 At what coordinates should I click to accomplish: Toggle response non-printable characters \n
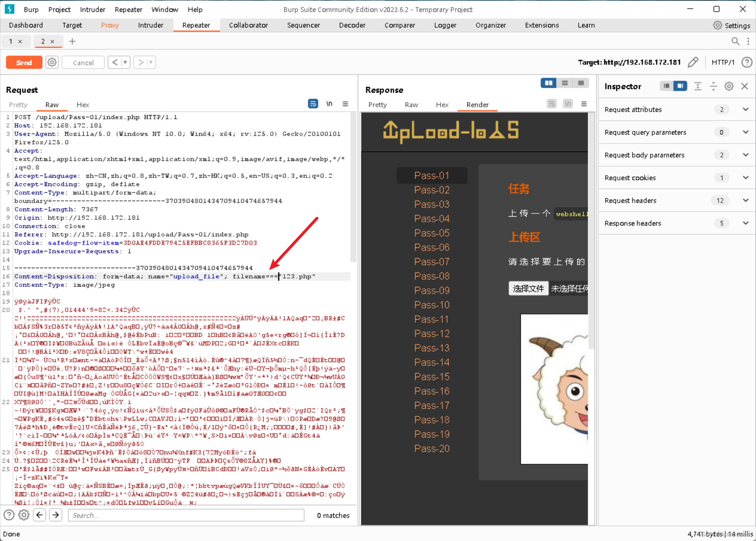pyautogui.click(x=568, y=104)
